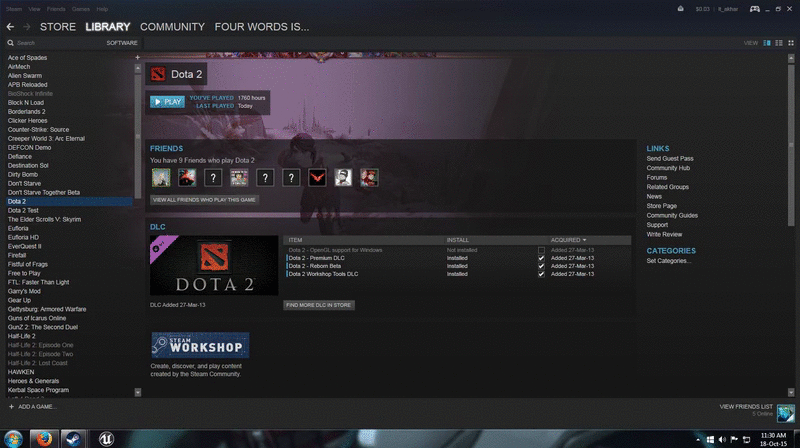The height and width of the screenshot is (448, 800).
Task: Uncheck Dota 2 - Premium DLC checkbox
Action: tap(541, 258)
